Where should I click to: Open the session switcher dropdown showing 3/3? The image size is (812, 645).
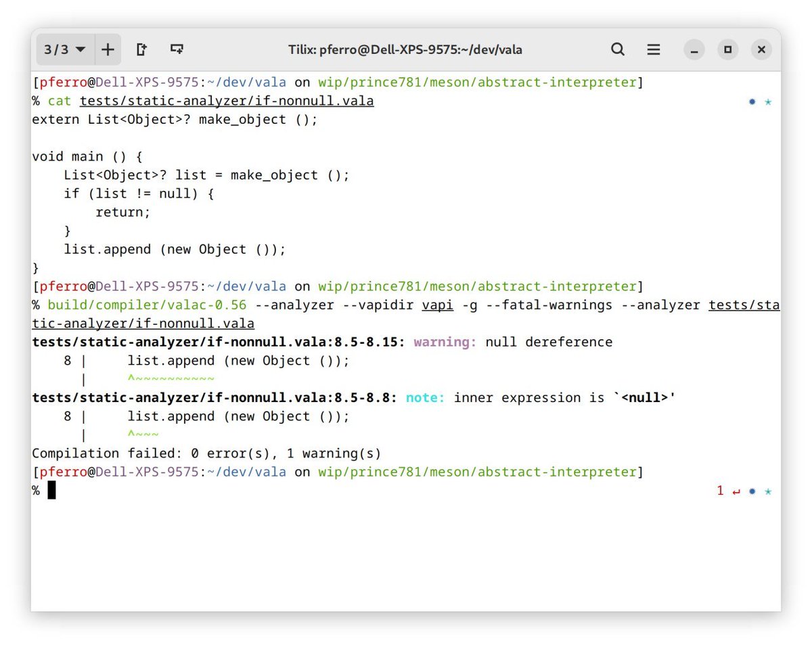[66, 49]
